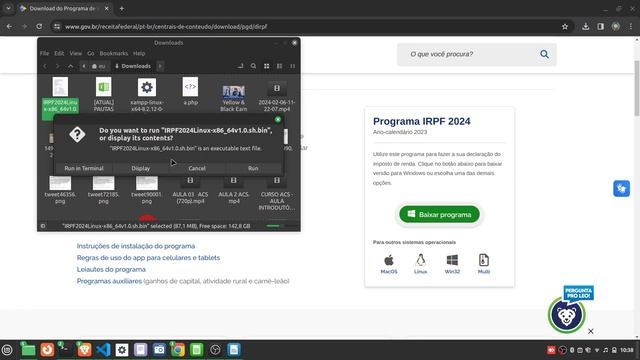Select the [ATUAL] PAUTAS spreadsheet file
This screenshot has height=360, width=640.
coord(104,95)
